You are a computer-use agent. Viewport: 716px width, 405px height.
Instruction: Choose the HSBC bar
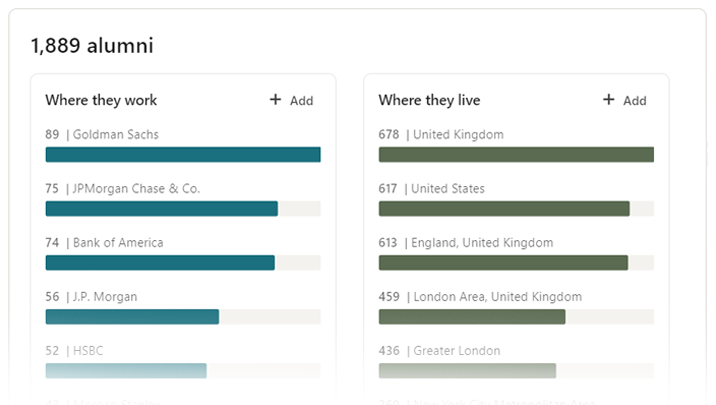pyautogui.click(x=126, y=370)
